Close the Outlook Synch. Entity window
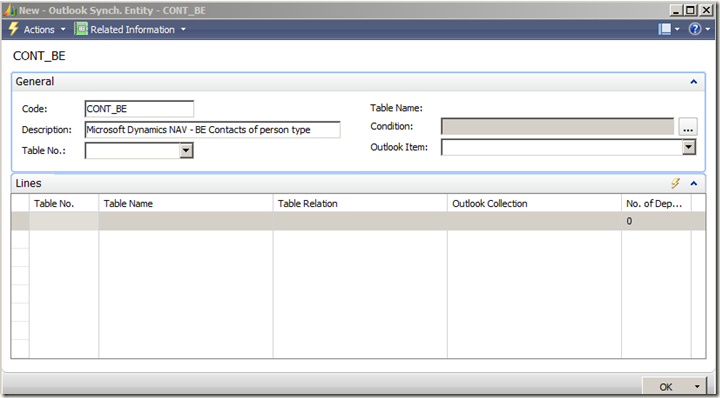 [x=705, y=10]
